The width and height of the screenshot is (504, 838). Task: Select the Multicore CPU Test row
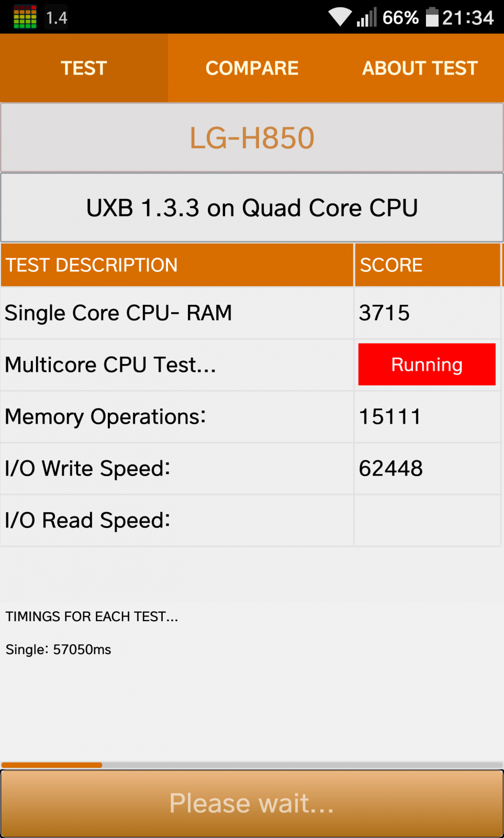[x=251, y=365]
